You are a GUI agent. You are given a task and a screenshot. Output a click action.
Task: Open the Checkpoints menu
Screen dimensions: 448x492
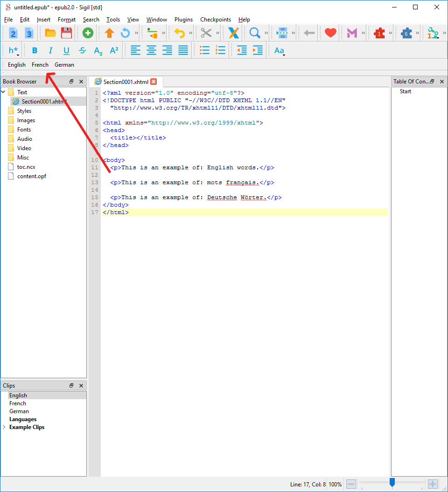coord(215,20)
